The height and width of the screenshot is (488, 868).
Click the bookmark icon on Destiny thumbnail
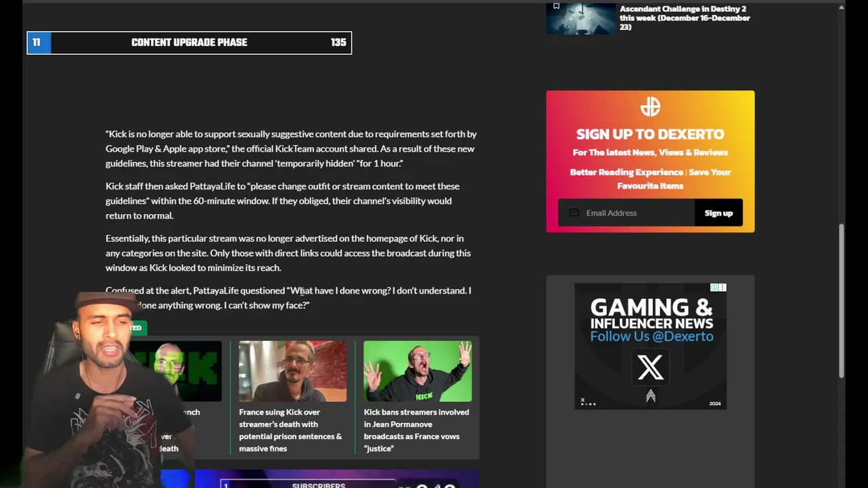556,6
